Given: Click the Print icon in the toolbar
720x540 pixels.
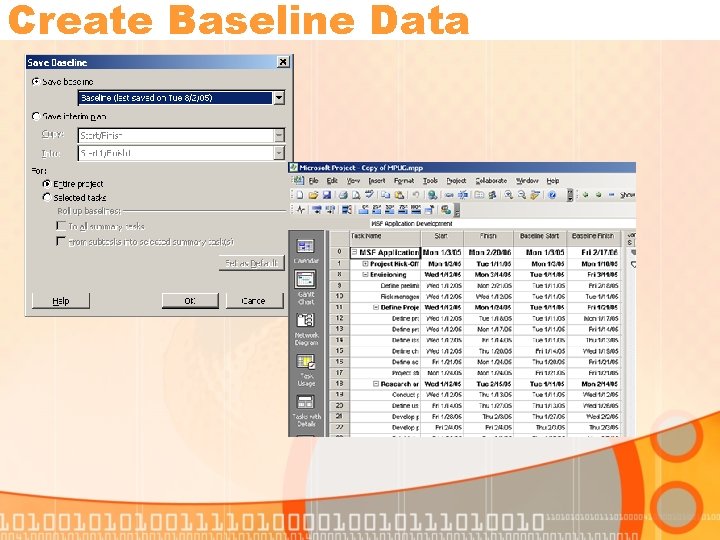Looking at the screenshot, I should [x=343, y=195].
